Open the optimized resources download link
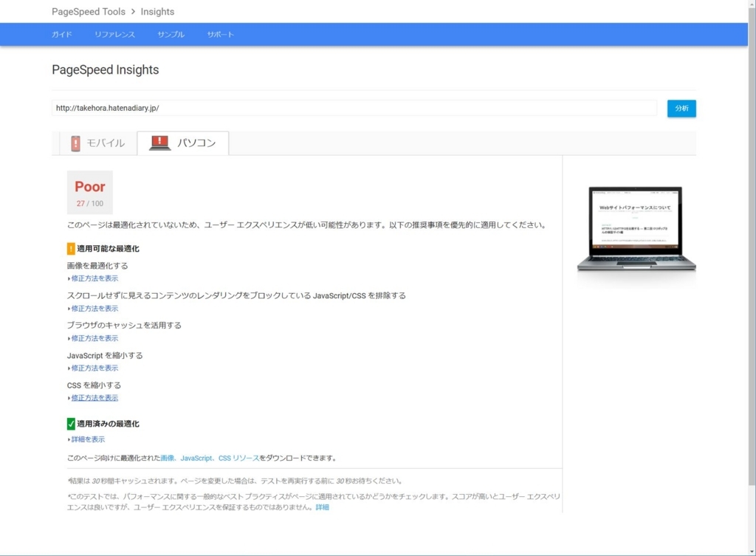Viewport: 756px width, 556px height. click(210, 458)
